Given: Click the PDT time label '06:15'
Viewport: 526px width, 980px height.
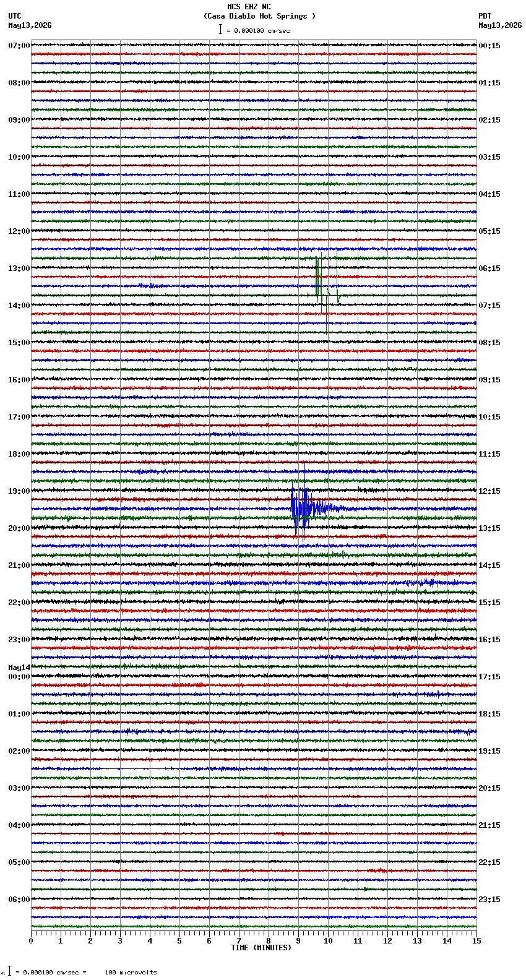Looking at the screenshot, I should click(489, 269).
